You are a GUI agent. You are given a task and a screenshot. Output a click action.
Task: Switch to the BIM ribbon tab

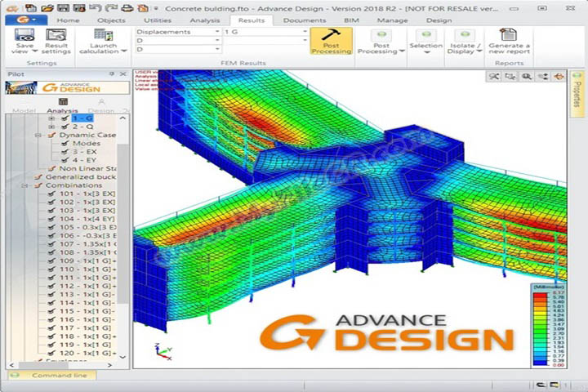tap(351, 20)
